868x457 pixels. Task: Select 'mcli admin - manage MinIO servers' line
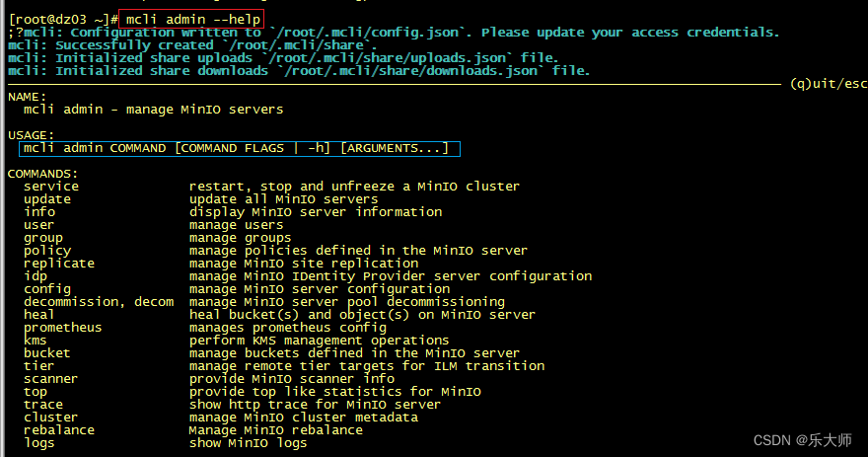click(x=153, y=110)
